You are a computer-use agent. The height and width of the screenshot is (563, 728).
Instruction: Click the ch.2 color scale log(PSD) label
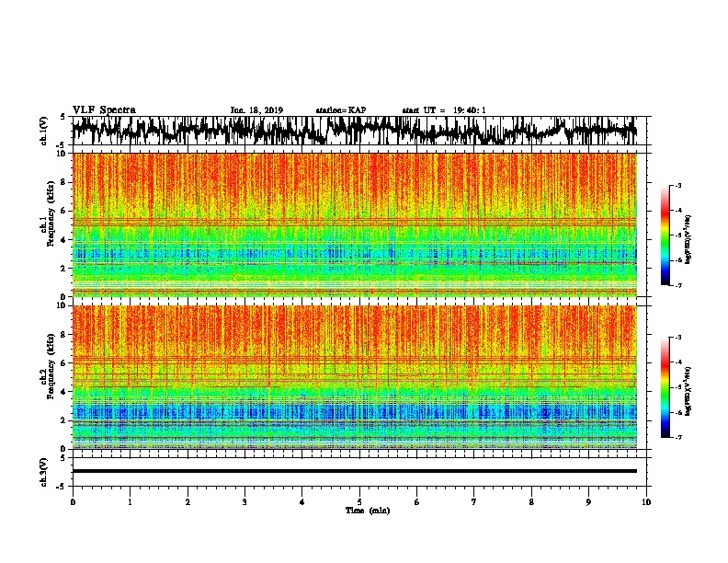coord(688,391)
